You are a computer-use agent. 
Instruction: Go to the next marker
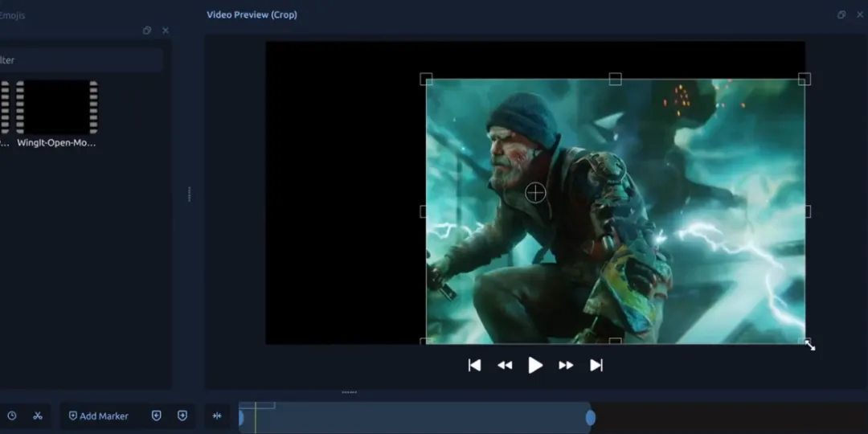coord(182,416)
